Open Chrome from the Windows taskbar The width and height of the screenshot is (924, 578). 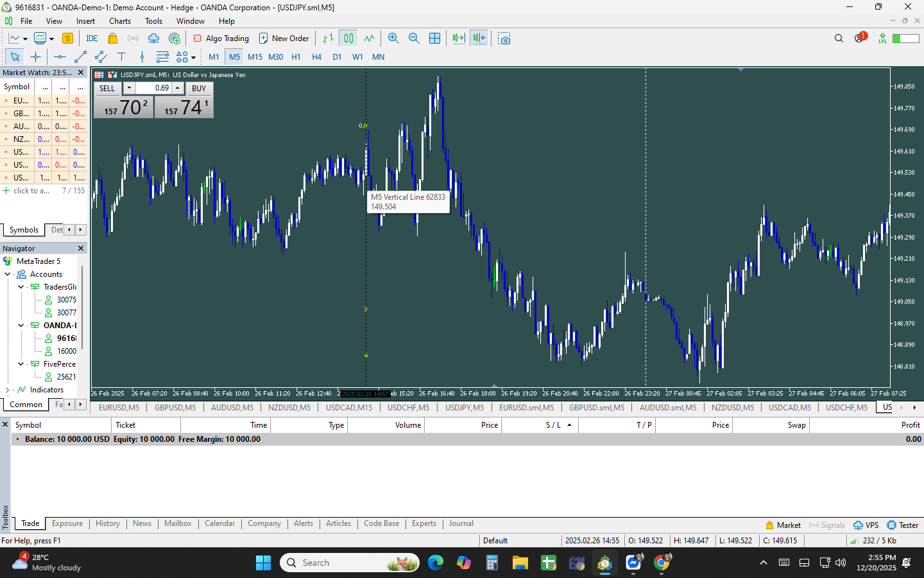(662, 563)
